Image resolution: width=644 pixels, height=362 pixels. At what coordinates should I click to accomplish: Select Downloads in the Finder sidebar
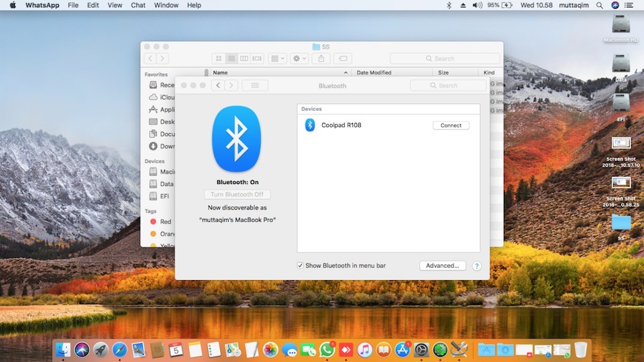(x=162, y=146)
